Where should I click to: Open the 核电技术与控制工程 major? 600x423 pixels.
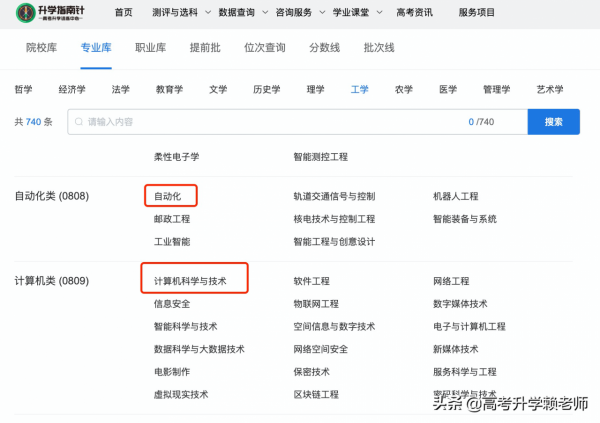coord(334,219)
